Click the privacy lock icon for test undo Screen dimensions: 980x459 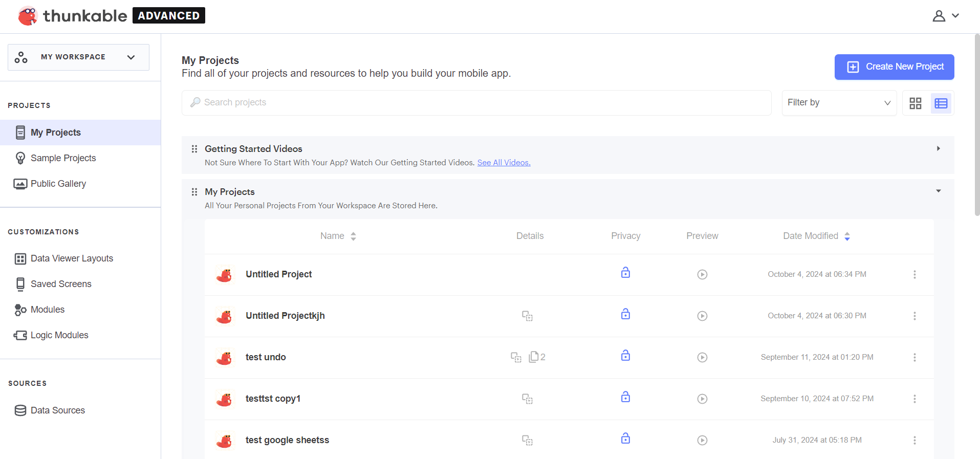[625, 356]
